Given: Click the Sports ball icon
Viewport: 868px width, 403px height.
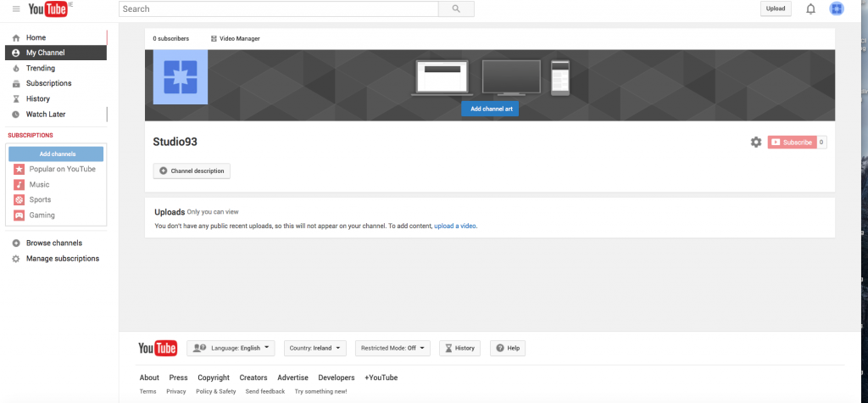Looking at the screenshot, I should pyautogui.click(x=19, y=199).
